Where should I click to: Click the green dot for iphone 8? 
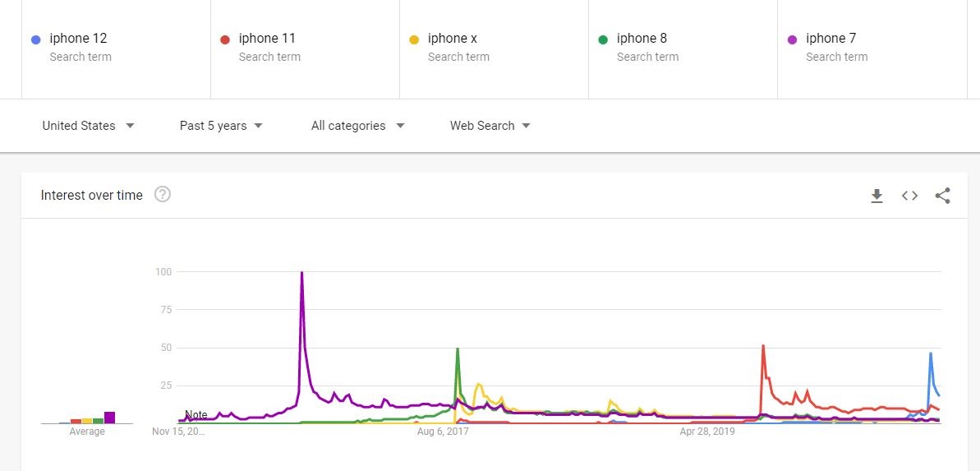tap(603, 40)
